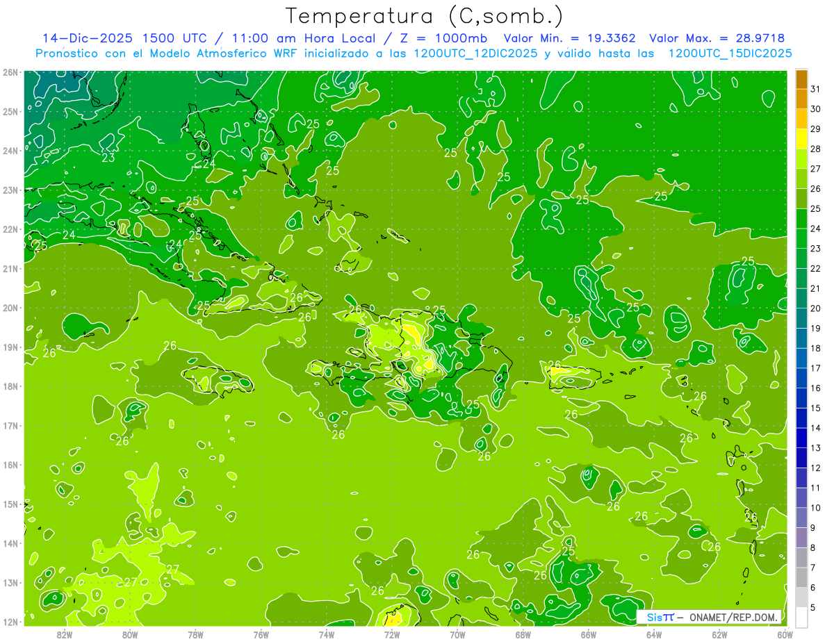The image size is (834, 644).
Task: Click the '16N' latitude axis label
Action: [x=10, y=465]
